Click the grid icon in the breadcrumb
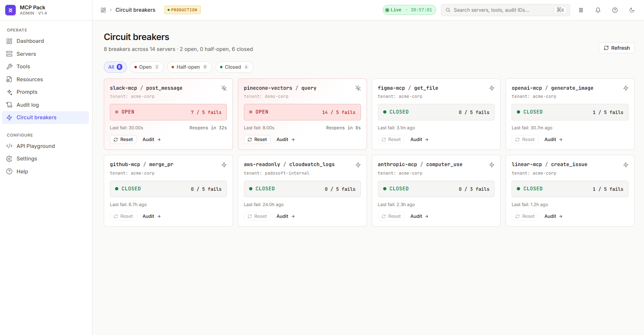The width and height of the screenshot is (644, 335). point(103,10)
